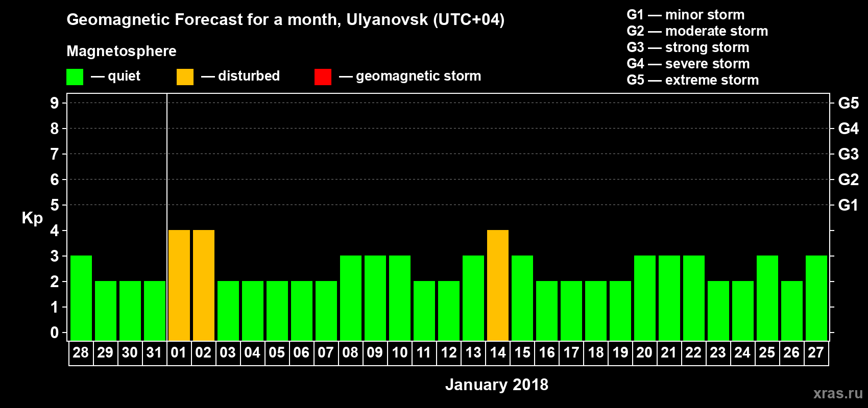Click the date label 09 on the axis

pyautogui.click(x=375, y=353)
